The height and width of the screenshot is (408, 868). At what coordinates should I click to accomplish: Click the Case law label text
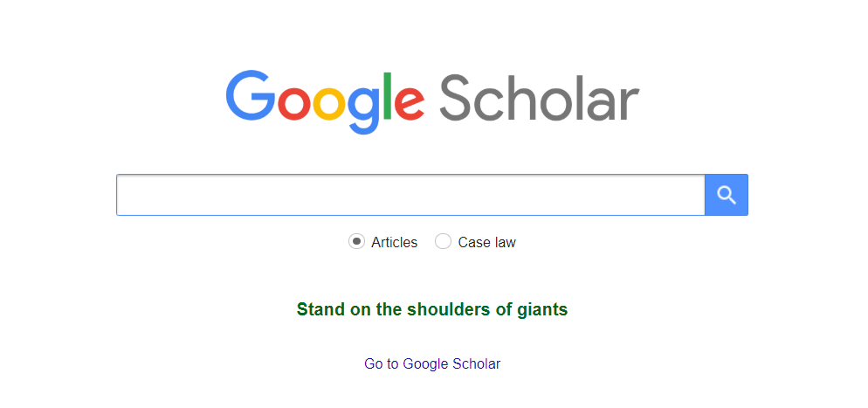coord(486,242)
